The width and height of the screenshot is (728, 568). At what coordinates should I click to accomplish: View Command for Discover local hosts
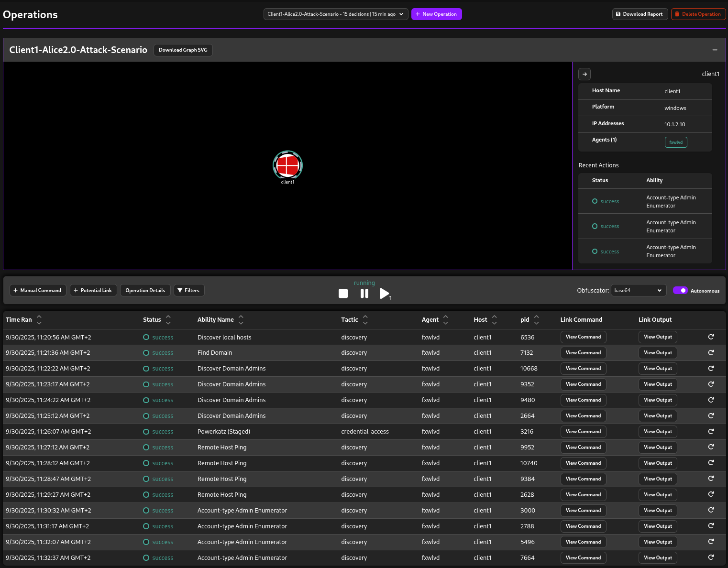click(583, 337)
